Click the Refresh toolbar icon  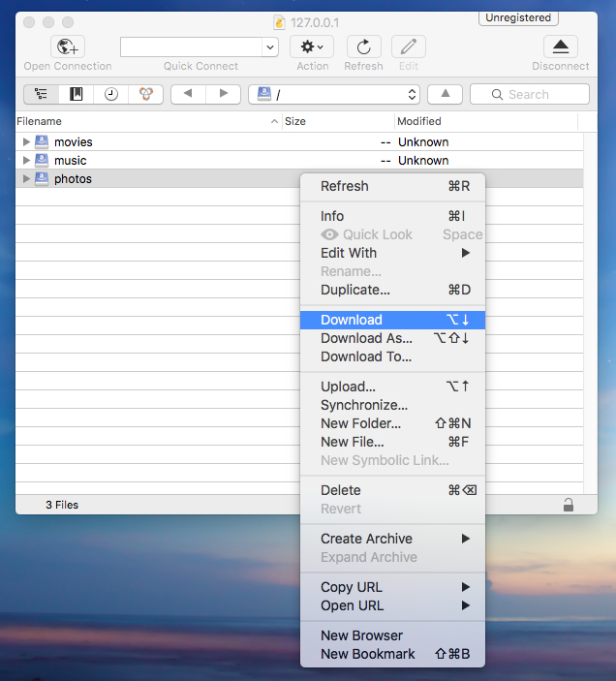click(x=363, y=46)
